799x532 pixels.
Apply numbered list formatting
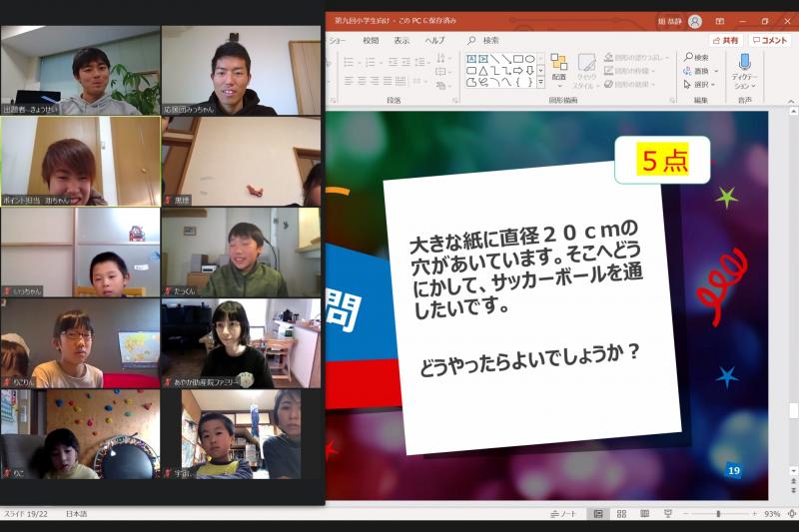371,62
